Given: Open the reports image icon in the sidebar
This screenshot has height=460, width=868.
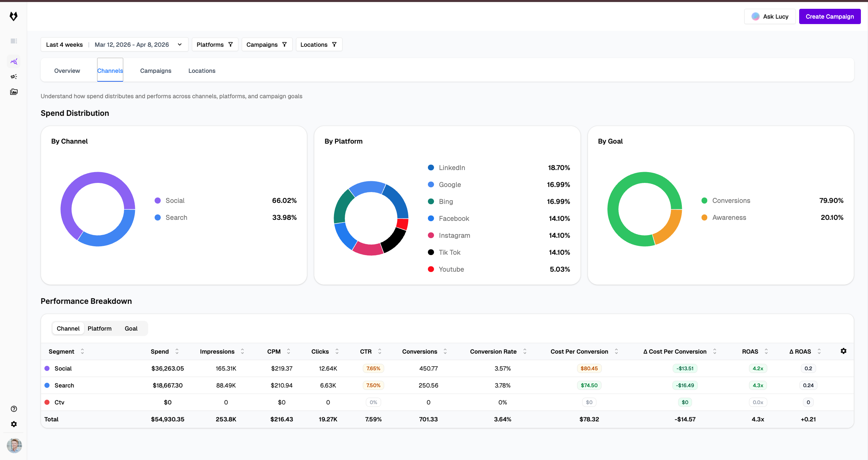Looking at the screenshot, I should 14,91.
